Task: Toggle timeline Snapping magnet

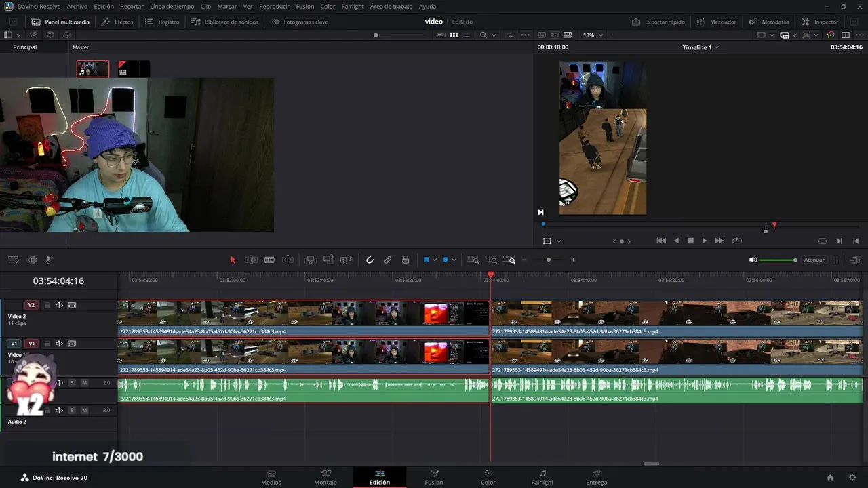Action: [370, 260]
